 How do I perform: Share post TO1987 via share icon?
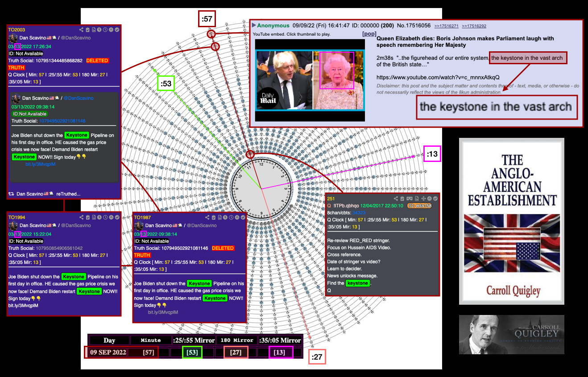pyautogui.click(x=207, y=217)
